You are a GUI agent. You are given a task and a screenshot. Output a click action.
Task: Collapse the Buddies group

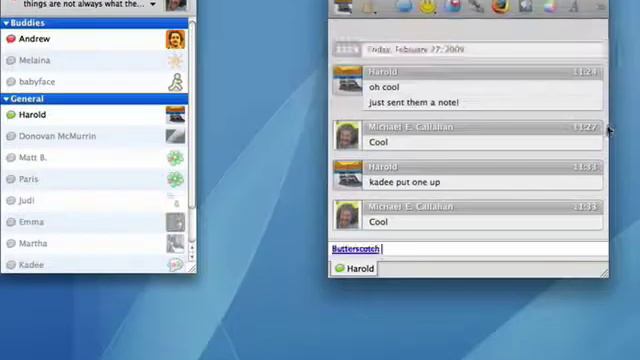click(6, 23)
